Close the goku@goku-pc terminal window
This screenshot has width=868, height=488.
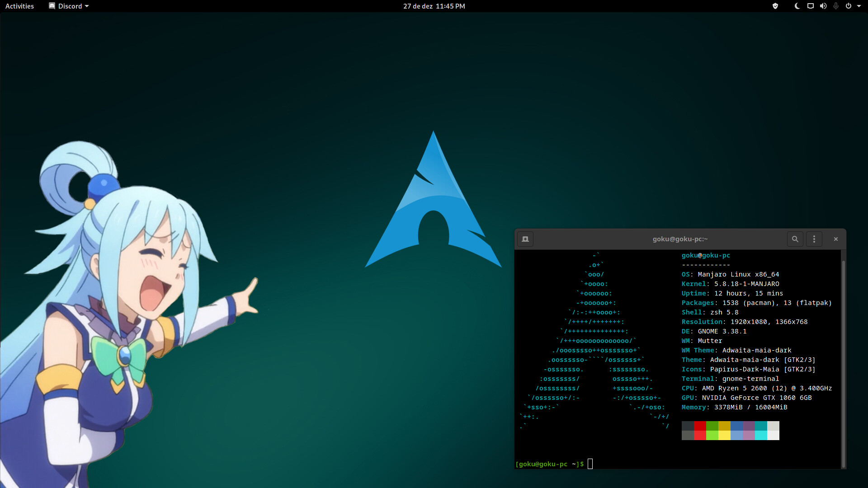point(835,239)
